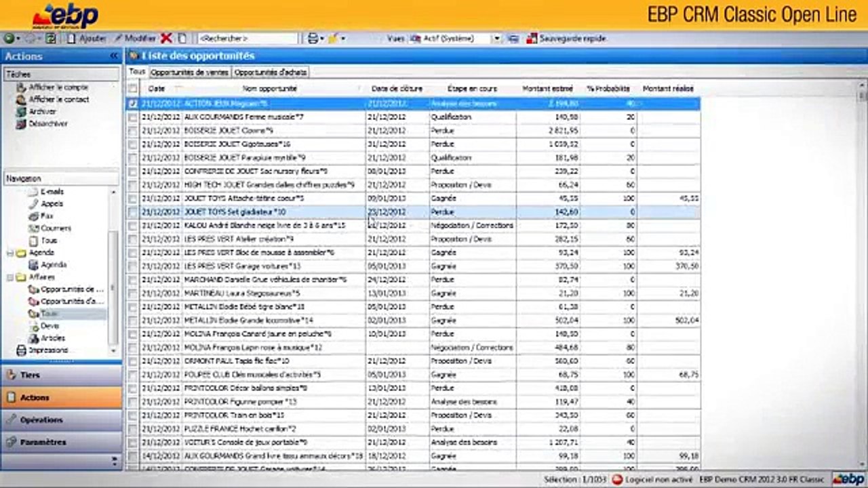
Task: Uncheck the ACTION JEUX row checkbox
Action: [133, 104]
